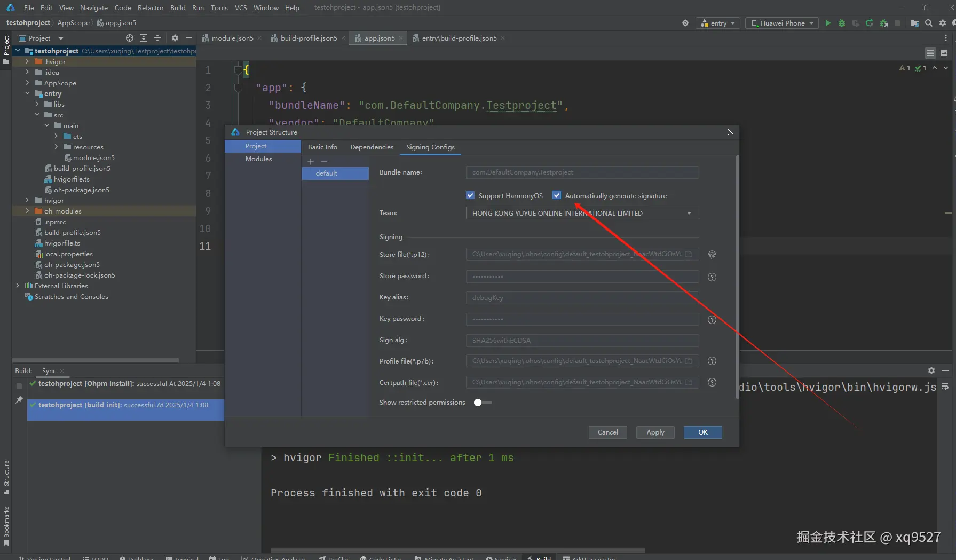Click the green Run button

(x=828, y=23)
